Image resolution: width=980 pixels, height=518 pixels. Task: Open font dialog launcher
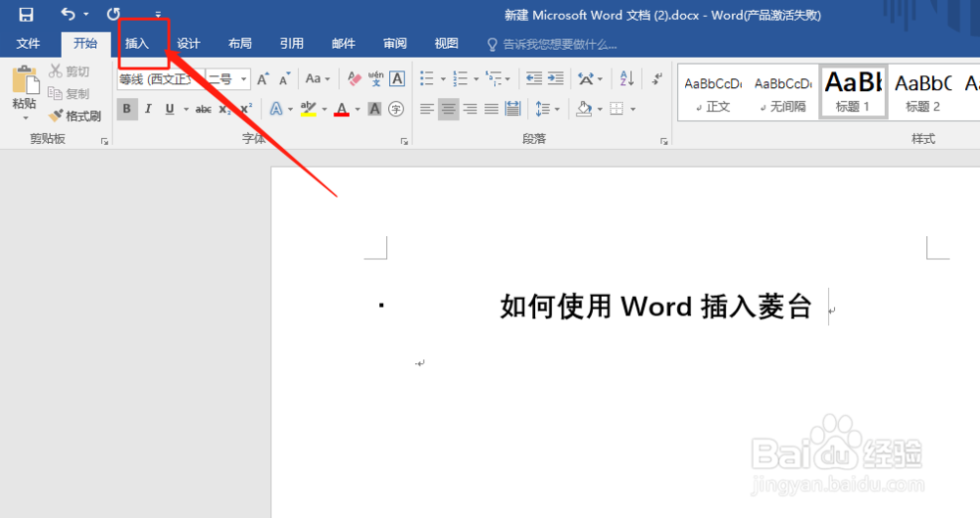pos(405,142)
